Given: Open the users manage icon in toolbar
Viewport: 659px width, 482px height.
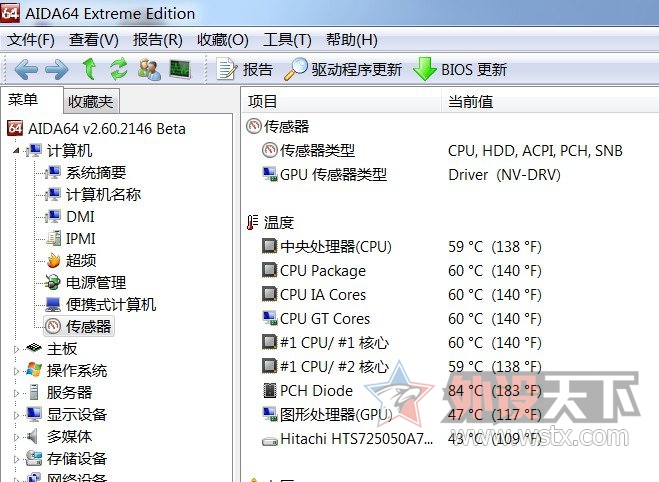Looking at the screenshot, I should (149, 69).
